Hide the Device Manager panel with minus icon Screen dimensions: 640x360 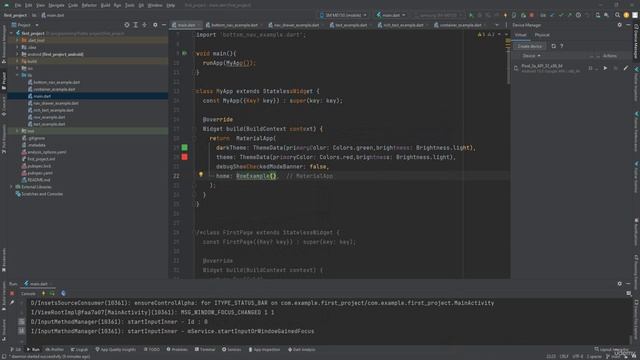[x=628, y=25]
